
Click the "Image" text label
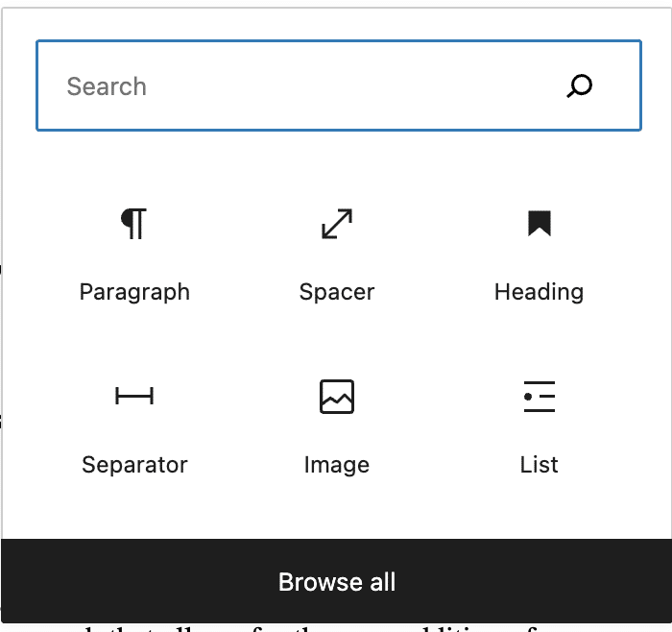click(337, 465)
